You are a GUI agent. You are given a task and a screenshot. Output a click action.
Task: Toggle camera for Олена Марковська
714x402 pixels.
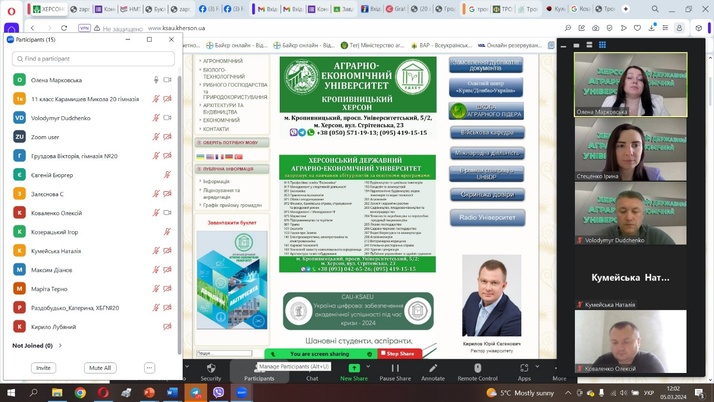point(168,80)
